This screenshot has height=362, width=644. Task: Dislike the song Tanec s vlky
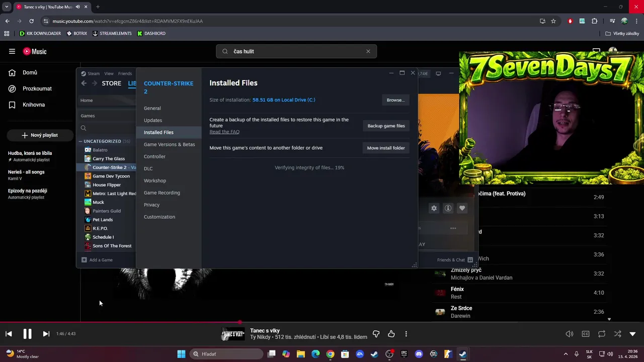(x=376, y=334)
